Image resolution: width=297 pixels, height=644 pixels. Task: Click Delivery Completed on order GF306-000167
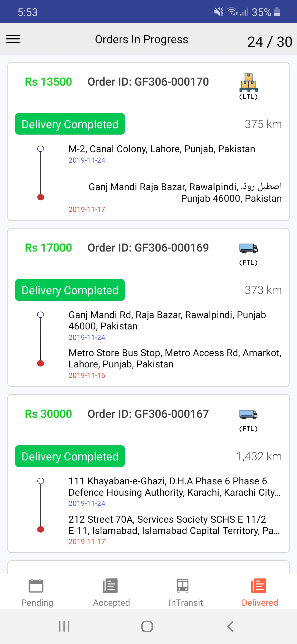(70, 456)
